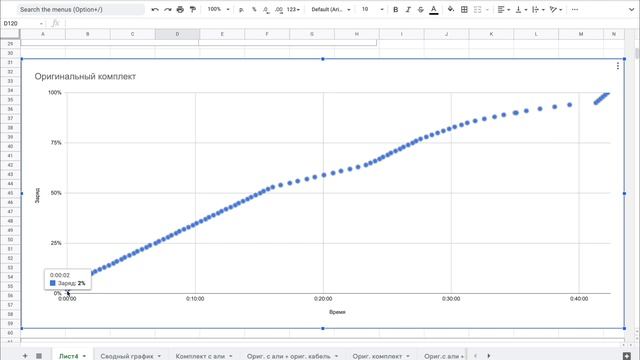Image resolution: width=640 pixels, height=360 pixels.
Task: Select column M header
Action: (x=581, y=34)
